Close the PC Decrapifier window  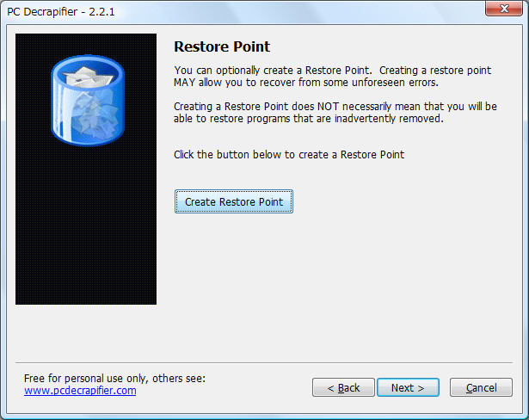(x=504, y=9)
